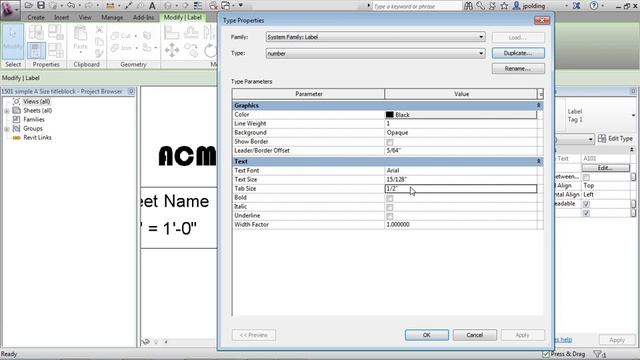Image resolution: width=640 pixels, height=360 pixels.
Task: Click the Help question mark icon
Action: (x=594, y=6)
